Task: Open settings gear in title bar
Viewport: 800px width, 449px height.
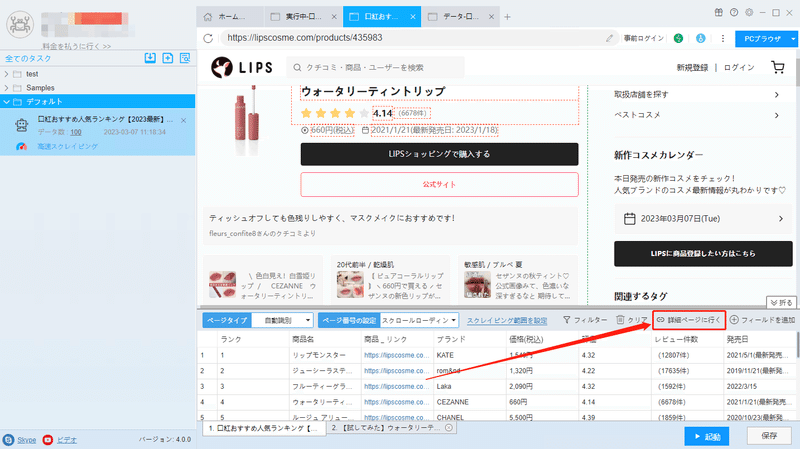Action: tap(748, 13)
